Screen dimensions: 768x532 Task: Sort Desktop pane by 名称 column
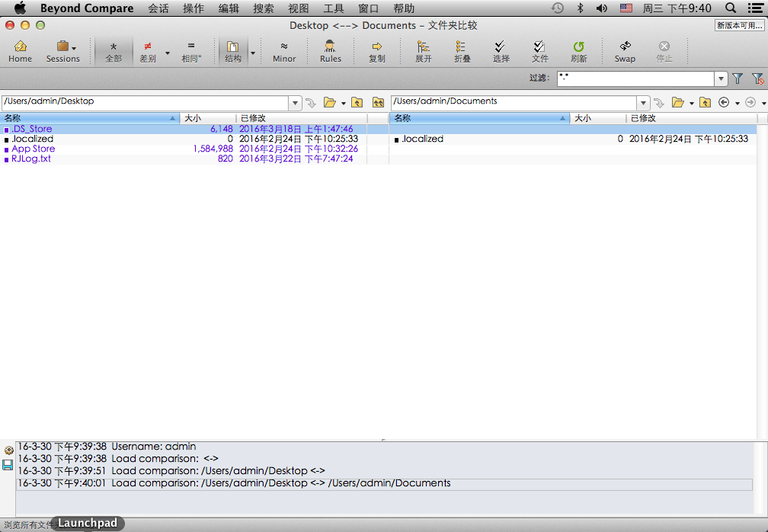coord(90,118)
